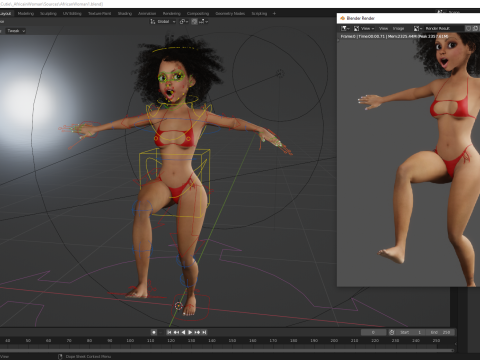Open the Compositing workspace tab
Screen dimensions: 480x360
(198, 14)
